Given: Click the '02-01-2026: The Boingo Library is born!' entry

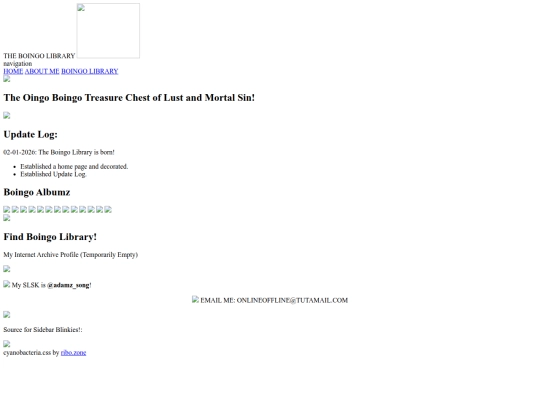Looking at the screenshot, I should [59, 152].
